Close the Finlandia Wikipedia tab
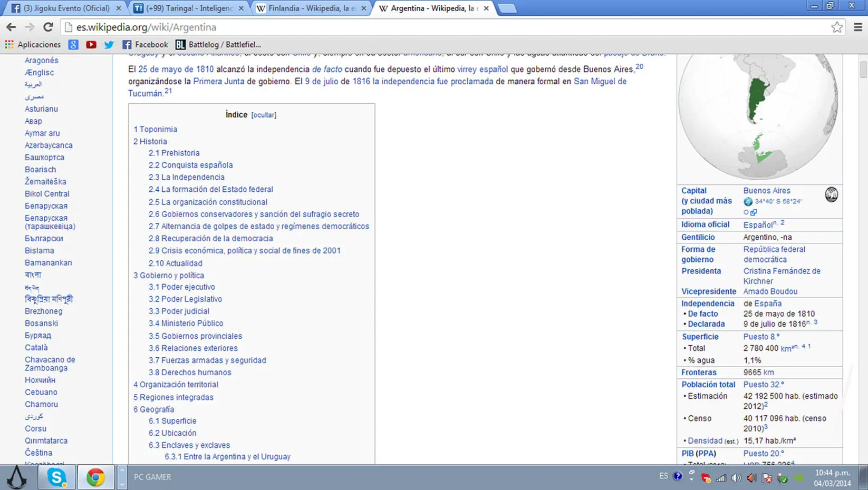The width and height of the screenshot is (868, 490). point(363,8)
